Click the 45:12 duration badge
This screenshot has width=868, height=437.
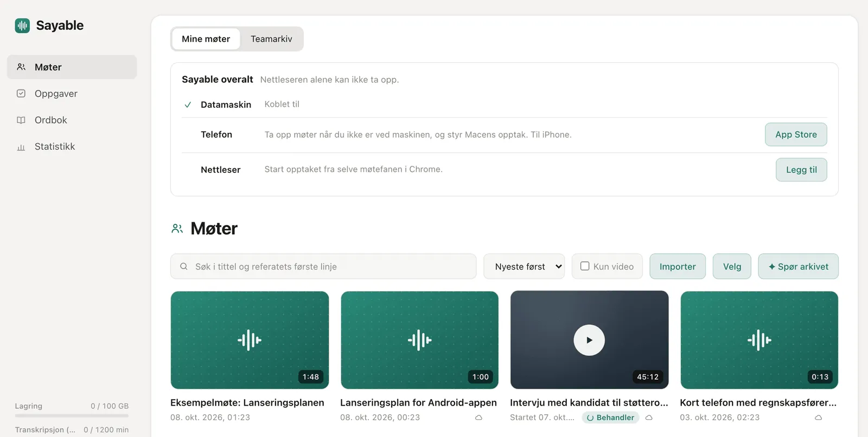click(648, 377)
